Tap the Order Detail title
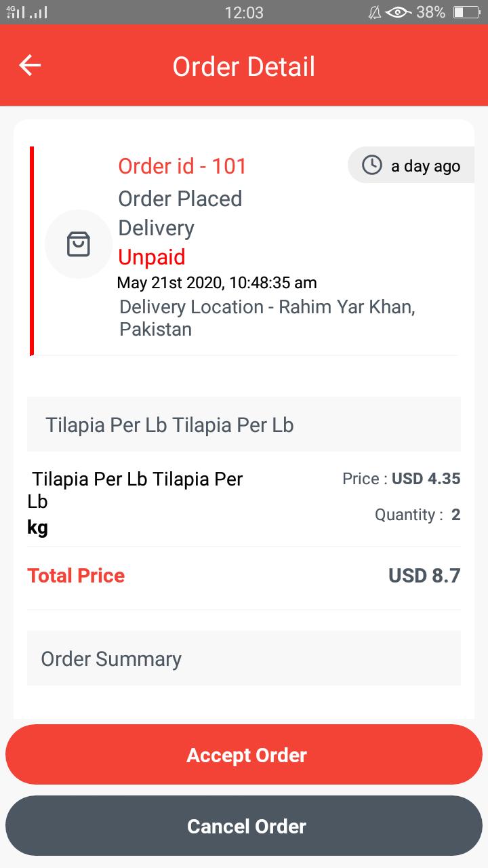488x868 pixels. (x=244, y=66)
